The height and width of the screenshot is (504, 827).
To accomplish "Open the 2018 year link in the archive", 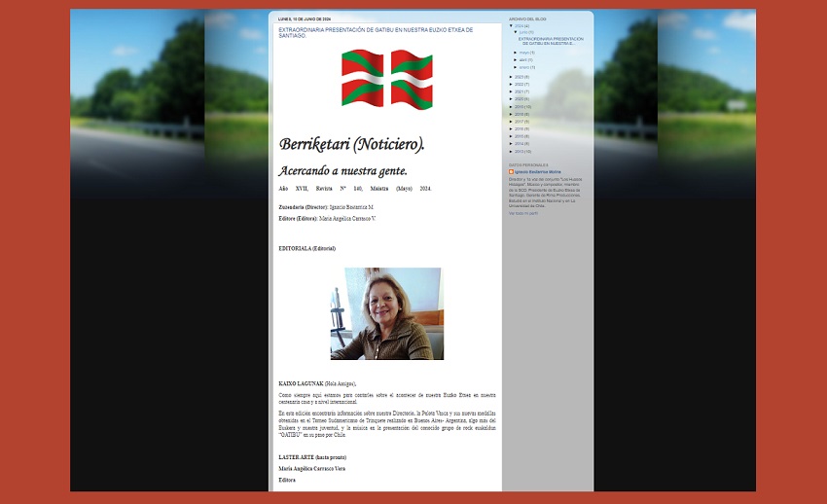I will [519, 115].
